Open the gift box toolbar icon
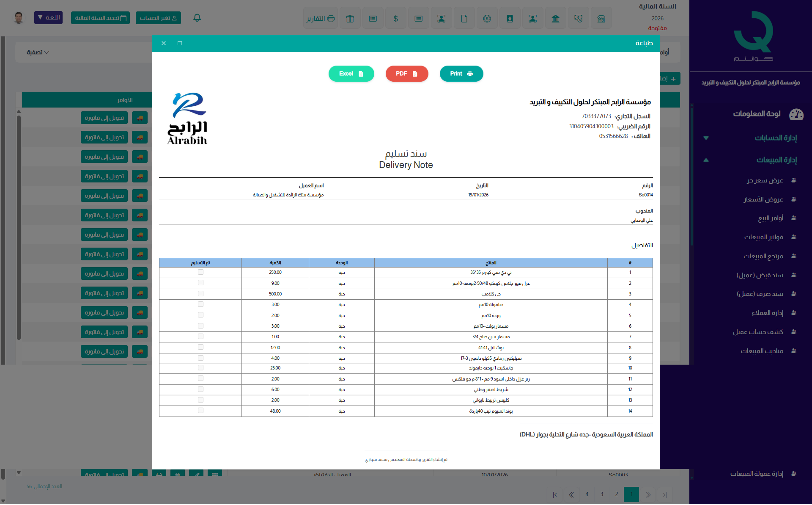The width and height of the screenshot is (812, 505). tap(350, 19)
